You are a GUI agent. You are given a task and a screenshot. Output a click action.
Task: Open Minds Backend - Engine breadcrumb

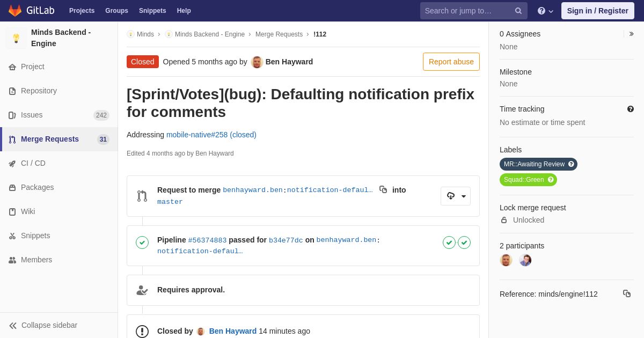click(x=210, y=34)
